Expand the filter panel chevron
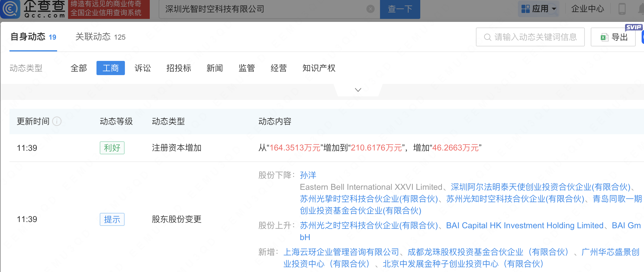The height and width of the screenshot is (272, 644). [x=358, y=90]
